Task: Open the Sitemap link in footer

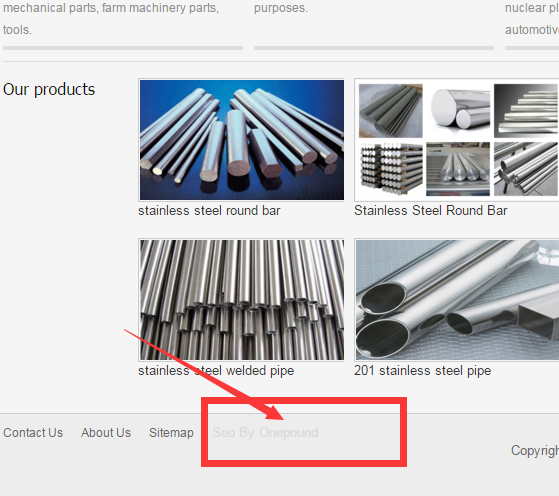Action: pyautogui.click(x=171, y=433)
